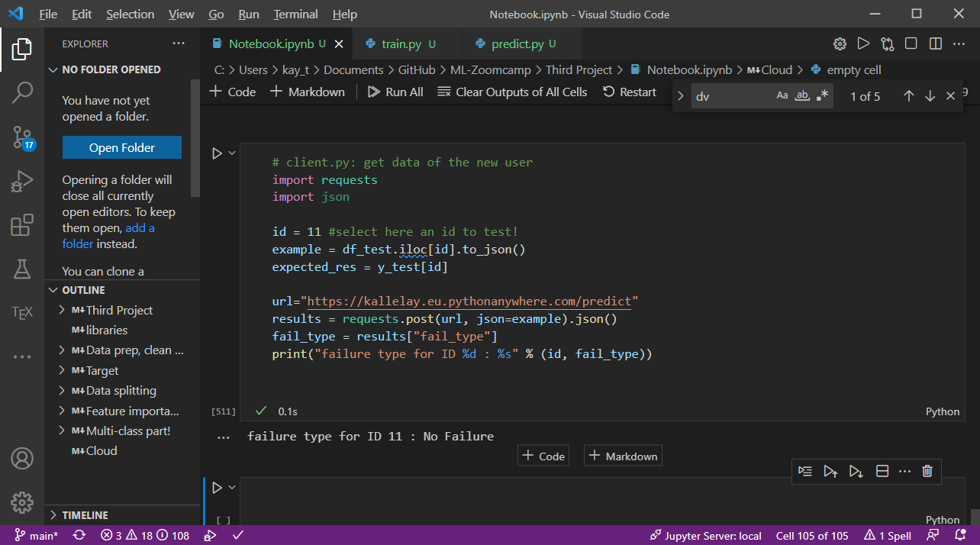Expand Data splitting outline item
The height and width of the screenshot is (545, 980).
point(63,390)
